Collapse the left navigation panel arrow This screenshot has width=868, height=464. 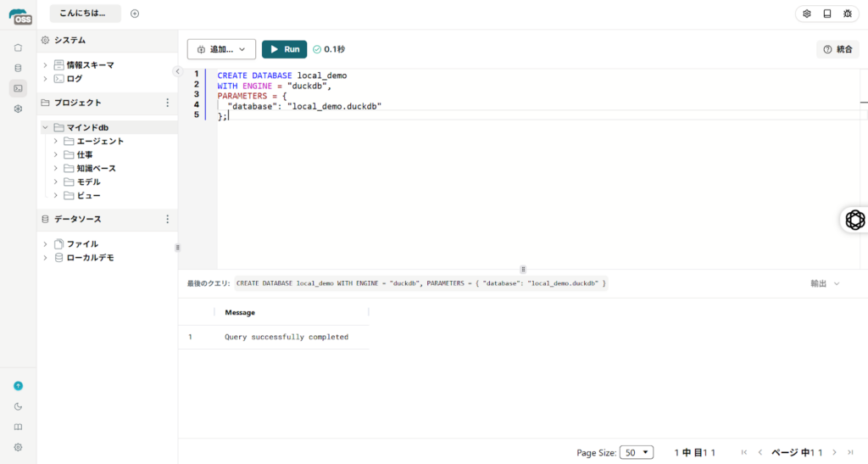pyautogui.click(x=177, y=71)
